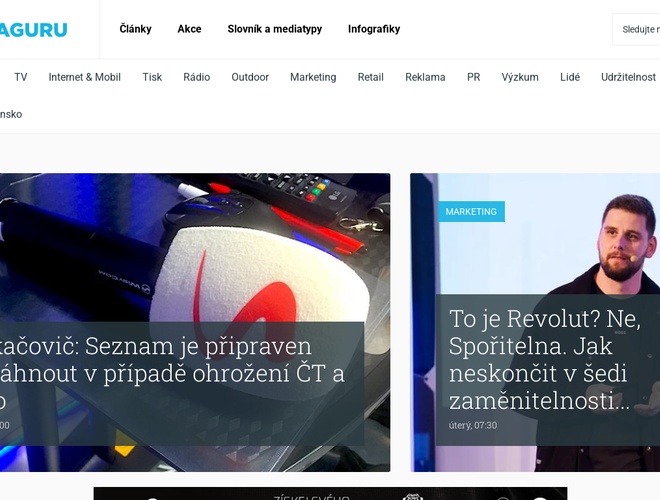The width and height of the screenshot is (660, 500).
Task: Open the Reklama category
Action: (x=425, y=77)
